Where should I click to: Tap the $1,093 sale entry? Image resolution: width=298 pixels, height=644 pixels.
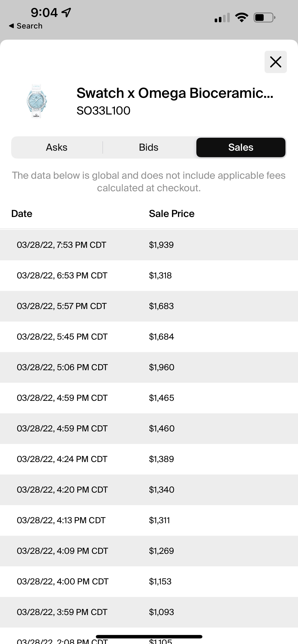point(161,612)
